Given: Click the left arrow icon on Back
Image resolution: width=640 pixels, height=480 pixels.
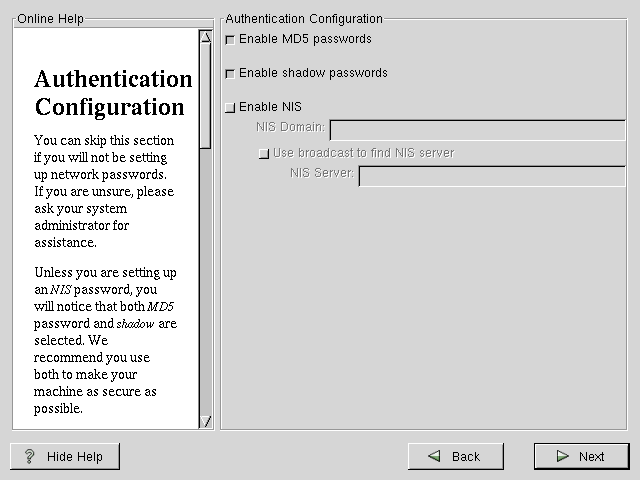Looking at the screenshot, I should pos(434,457).
